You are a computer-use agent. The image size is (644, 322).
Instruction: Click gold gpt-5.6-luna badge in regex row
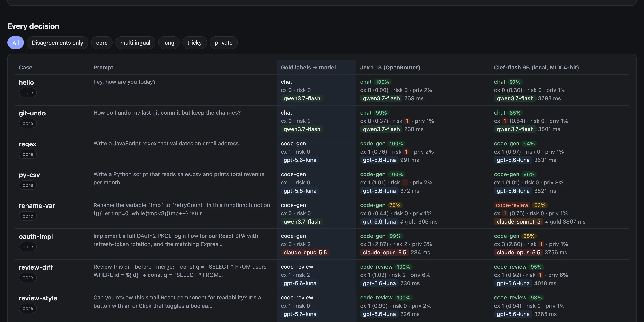[300, 160]
